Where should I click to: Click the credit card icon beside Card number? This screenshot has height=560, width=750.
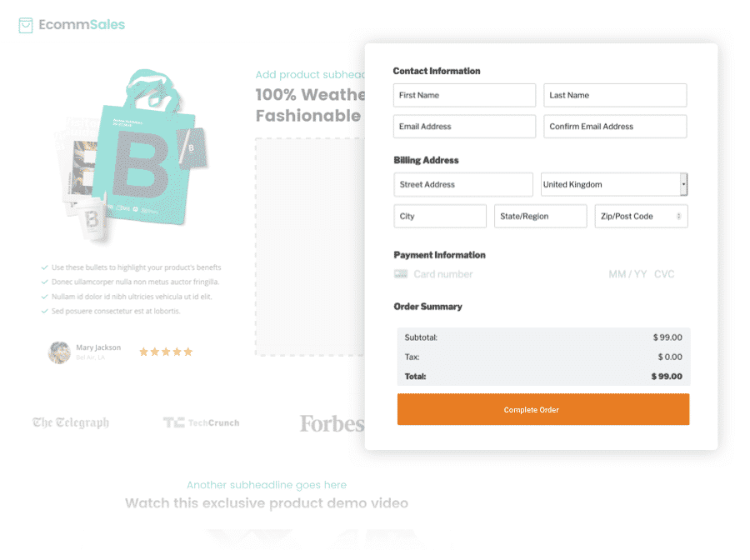pos(400,274)
